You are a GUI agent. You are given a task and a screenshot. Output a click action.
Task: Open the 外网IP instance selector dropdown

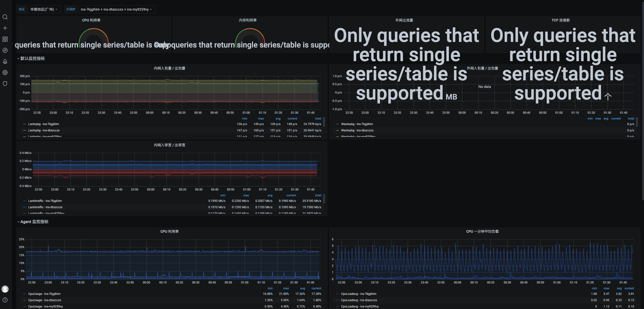(x=116, y=9)
